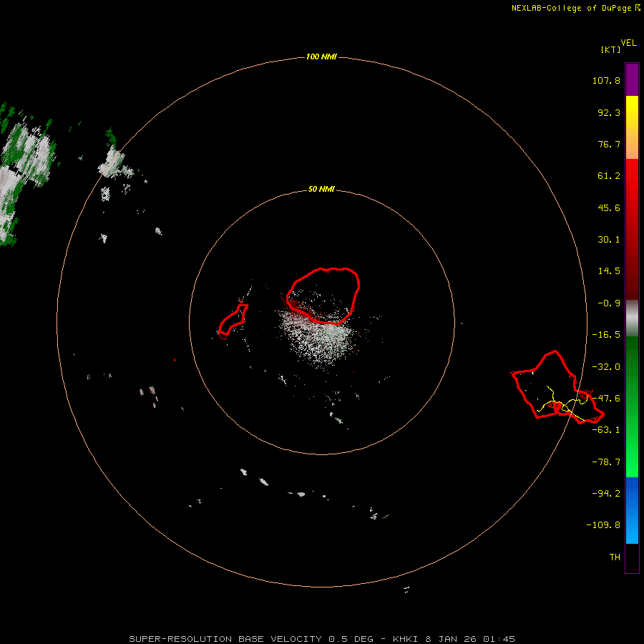Click the product title text at the bottom
Image resolution: width=644 pixels, height=644 pixels.
click(321, 639)
